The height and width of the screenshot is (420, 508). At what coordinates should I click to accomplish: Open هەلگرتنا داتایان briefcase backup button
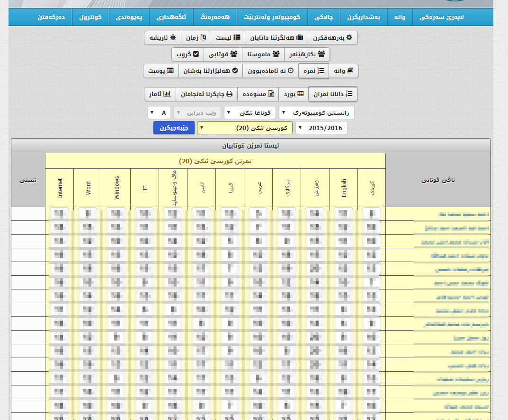(x=277, y=38)
